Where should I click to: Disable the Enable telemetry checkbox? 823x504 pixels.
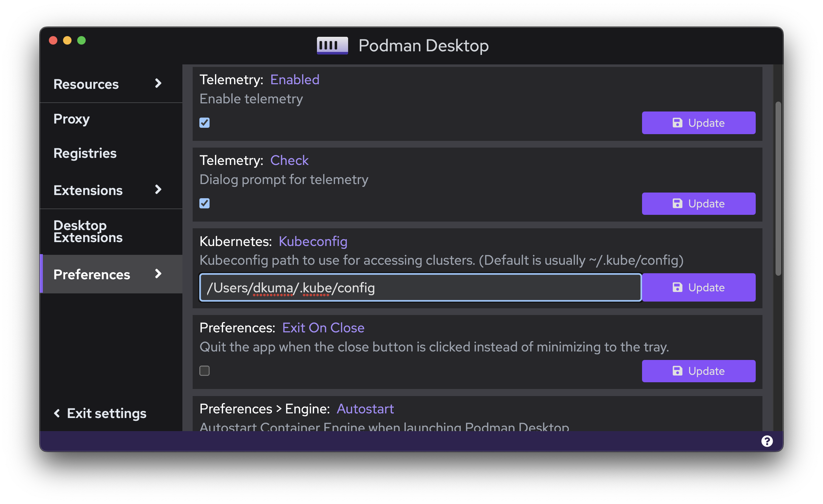coord(204,123)
